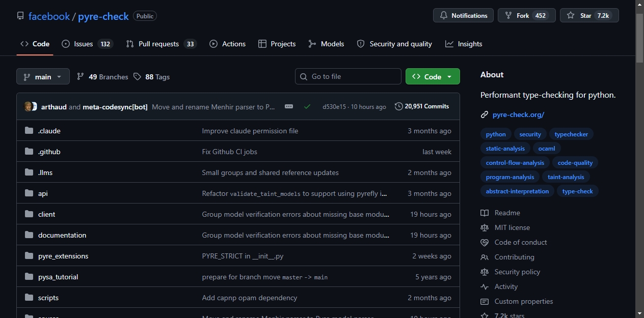Open the client folder

click(47, 214)
